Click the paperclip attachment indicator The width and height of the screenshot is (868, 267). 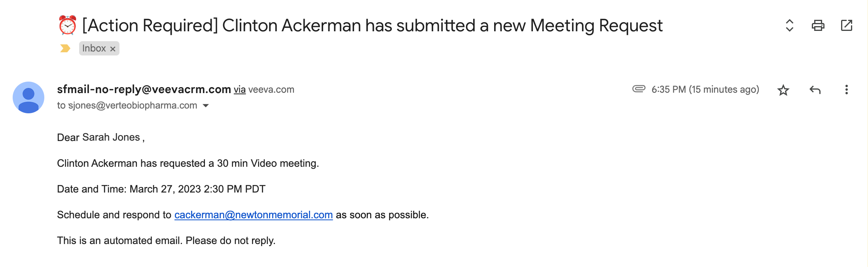tap(639, 89)
